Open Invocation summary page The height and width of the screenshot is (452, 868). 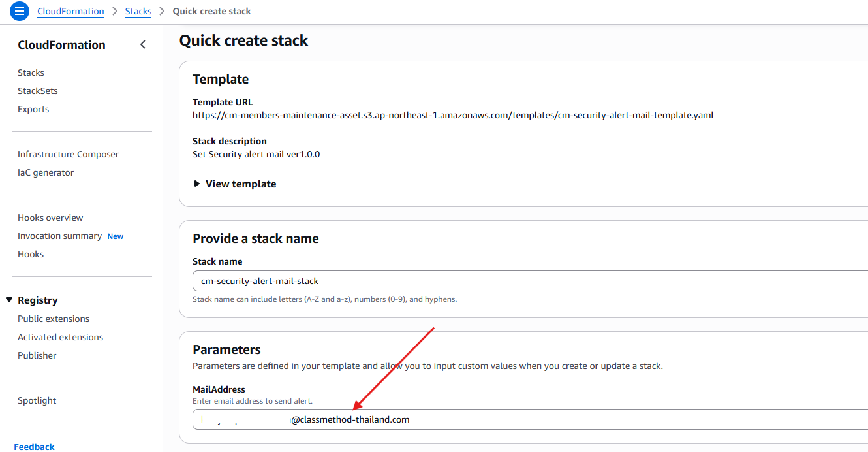(59, 236)
